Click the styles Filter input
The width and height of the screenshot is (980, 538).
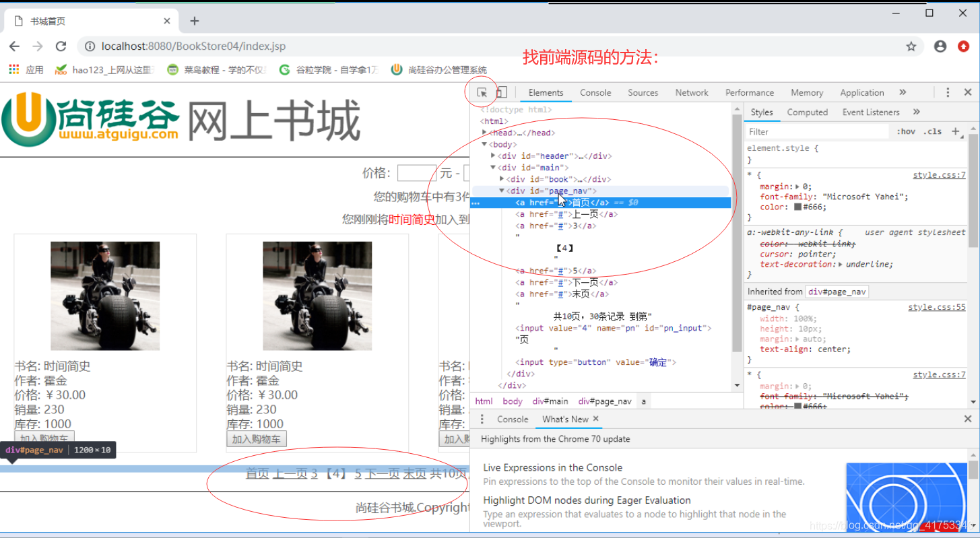(817, 132)
